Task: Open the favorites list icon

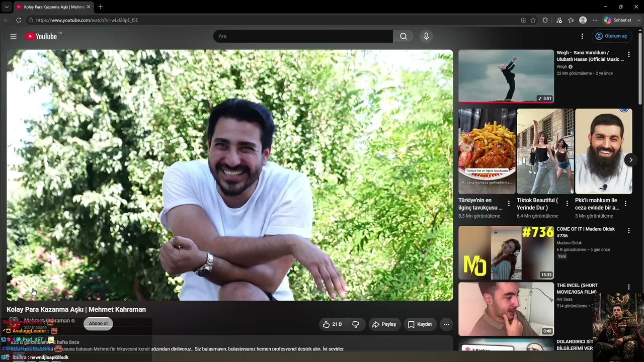Action: [571, 20]
